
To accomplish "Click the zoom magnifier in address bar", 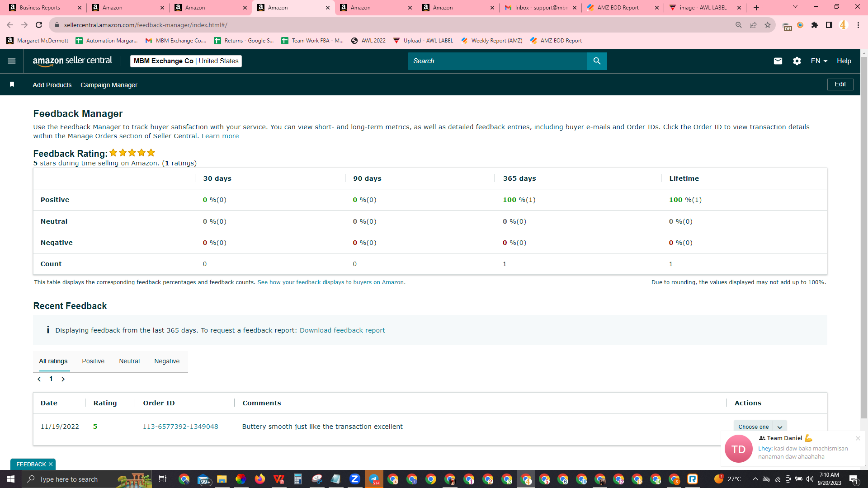I will (x=739, y=25).
